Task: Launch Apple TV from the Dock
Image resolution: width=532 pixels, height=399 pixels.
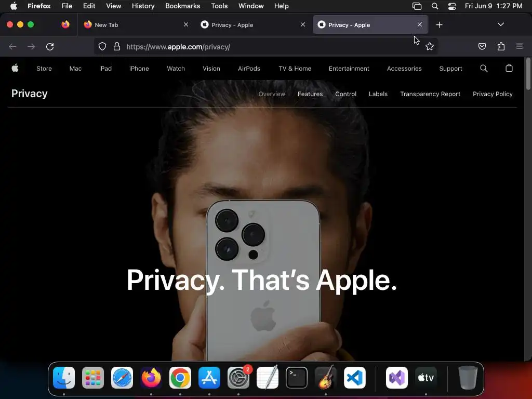Action: coord(426,378)
